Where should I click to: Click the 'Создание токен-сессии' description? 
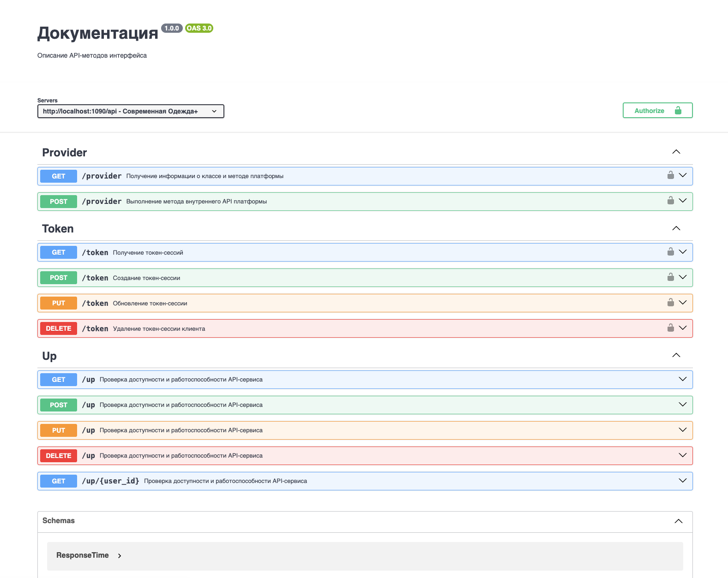(x=146, y=278)
